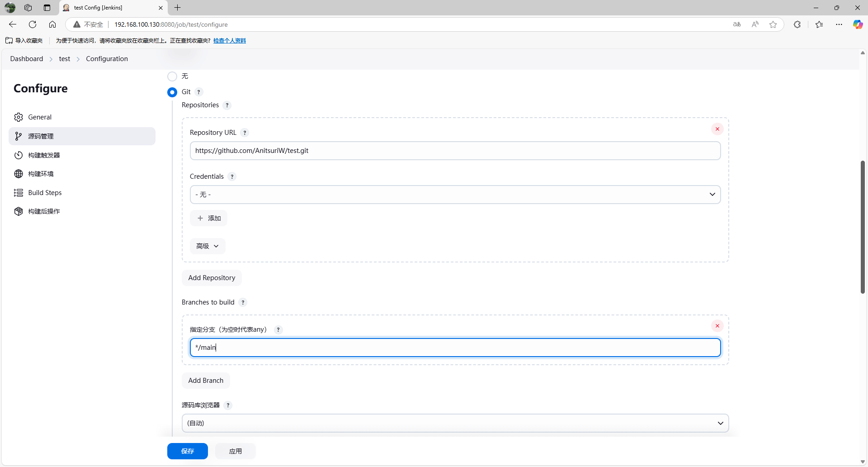This screenshot has width=868, height=467.
Task: Delete the repository with red X button
Action: point(717,129)
